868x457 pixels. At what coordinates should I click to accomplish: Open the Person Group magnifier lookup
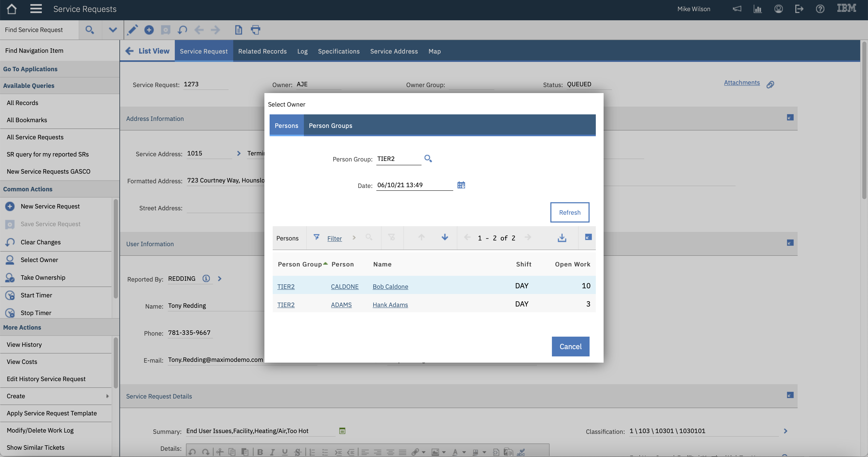(428, 158)
